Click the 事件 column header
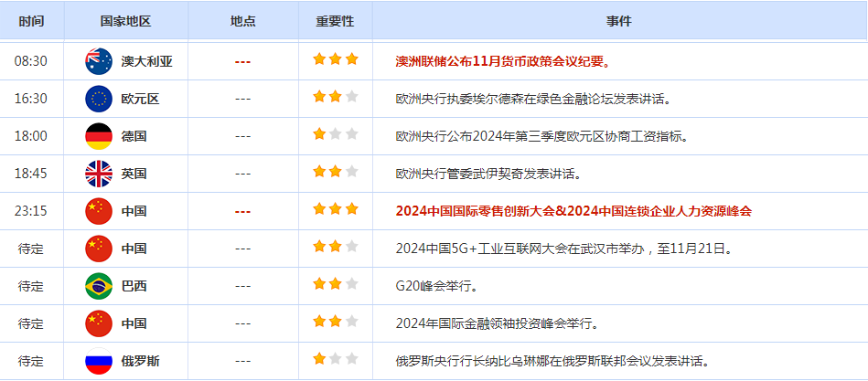868x381 pixels. click(x=618, y=22)
